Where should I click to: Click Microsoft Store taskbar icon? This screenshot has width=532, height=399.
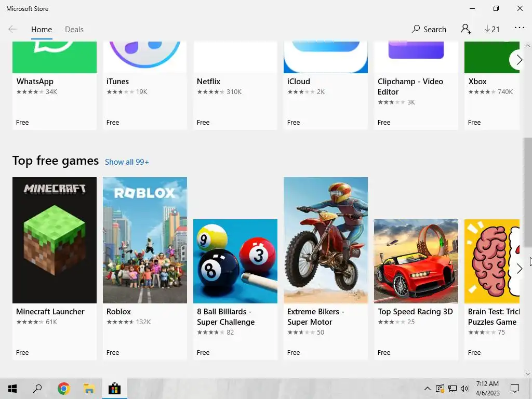pyautogui.click(x=114, y=389)
